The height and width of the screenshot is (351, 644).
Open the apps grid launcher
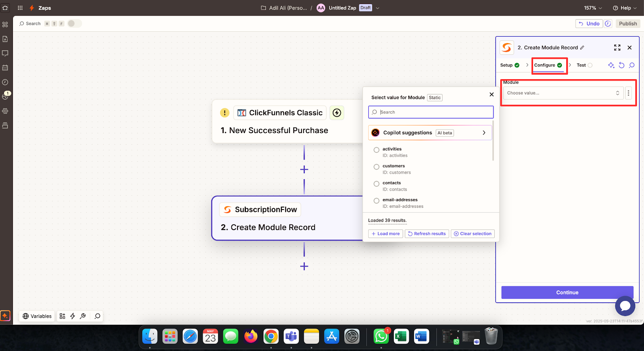click(x=20, y=8)
